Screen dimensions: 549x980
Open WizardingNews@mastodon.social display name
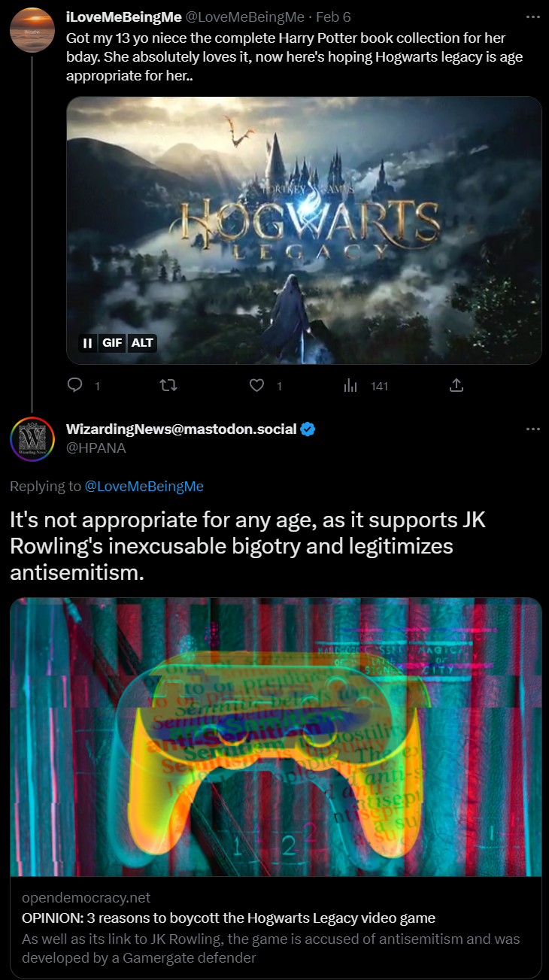(182, 429)
